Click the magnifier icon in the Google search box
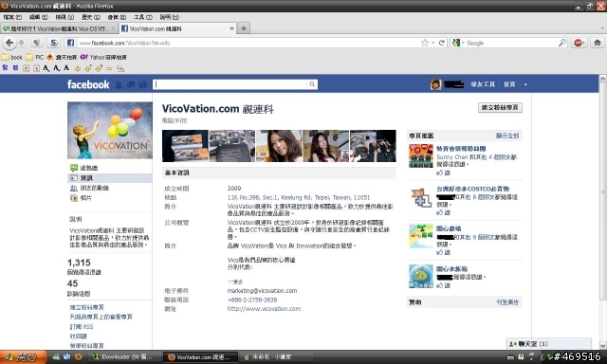 pyautogui.click(x=562, y=43)
